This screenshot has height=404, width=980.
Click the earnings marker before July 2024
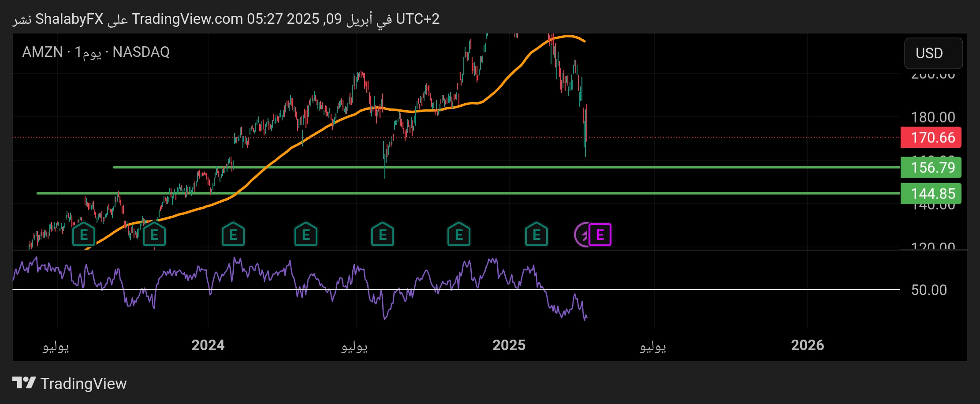pyautogui.click(x=306, y=235)
